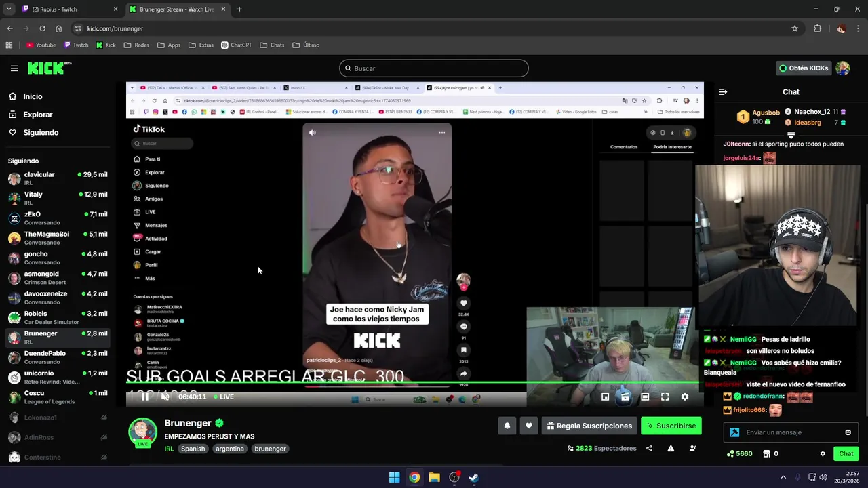Show hidden system tray icons
The width and height of the screenshot is (868, 488).
[x=783, y=477]
